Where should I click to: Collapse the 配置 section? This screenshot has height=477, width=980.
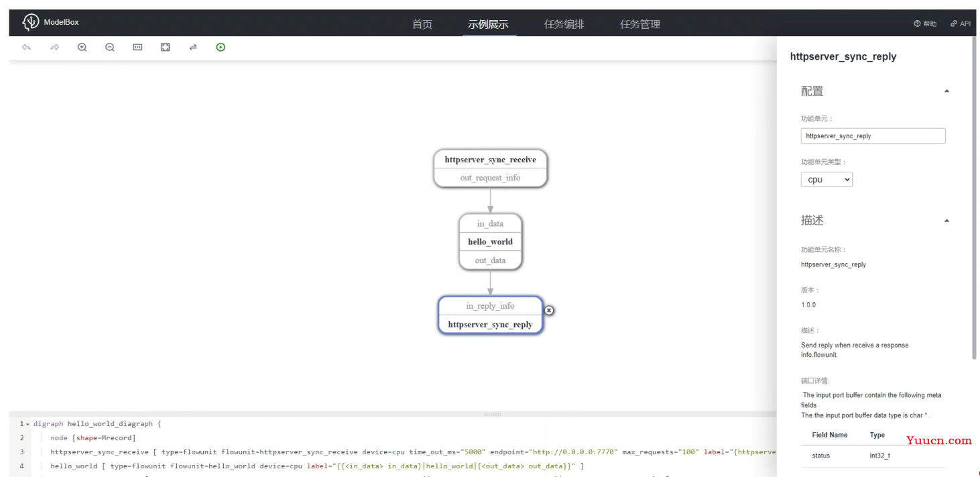[946, 91]
